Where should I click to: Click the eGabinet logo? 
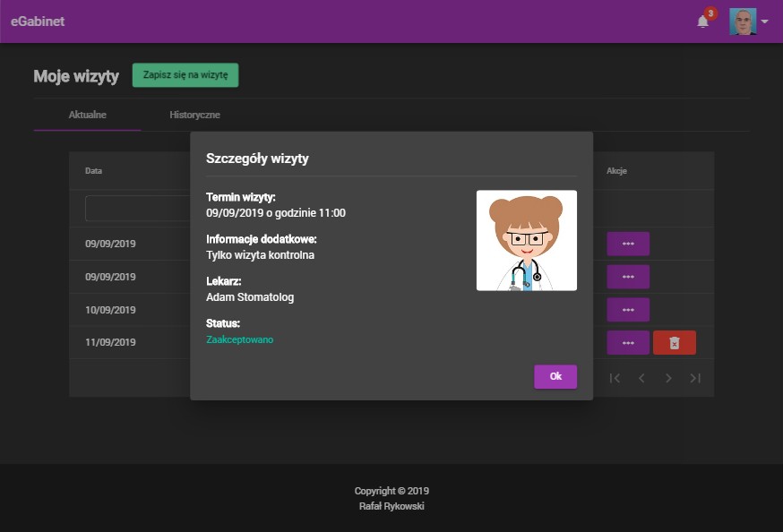[x=38, y=21]
